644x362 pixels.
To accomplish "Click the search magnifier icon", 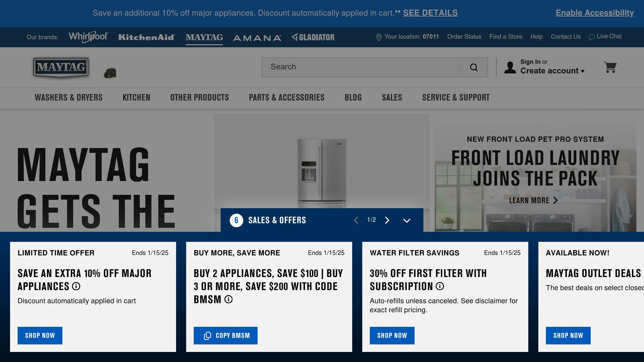I will click(474, 67).
